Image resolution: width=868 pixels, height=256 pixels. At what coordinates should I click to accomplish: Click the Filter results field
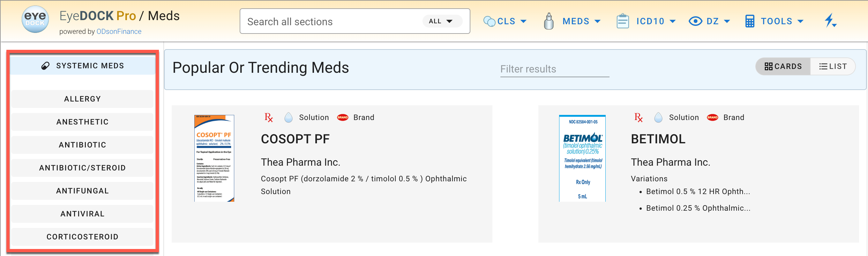pos(554,69)
